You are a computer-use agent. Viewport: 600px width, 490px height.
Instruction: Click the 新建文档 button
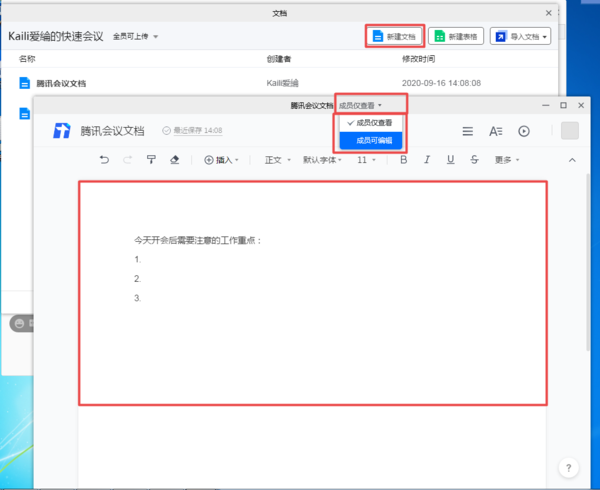tap(394, 37)
